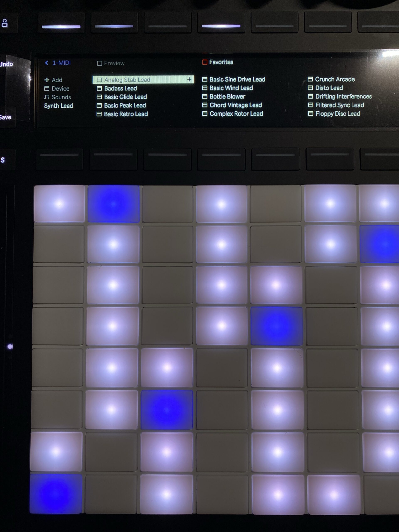Click the Sounds music-note icon
Viewport: 399px width, 532px height.
pyautogui.click(x=47, y=97)
